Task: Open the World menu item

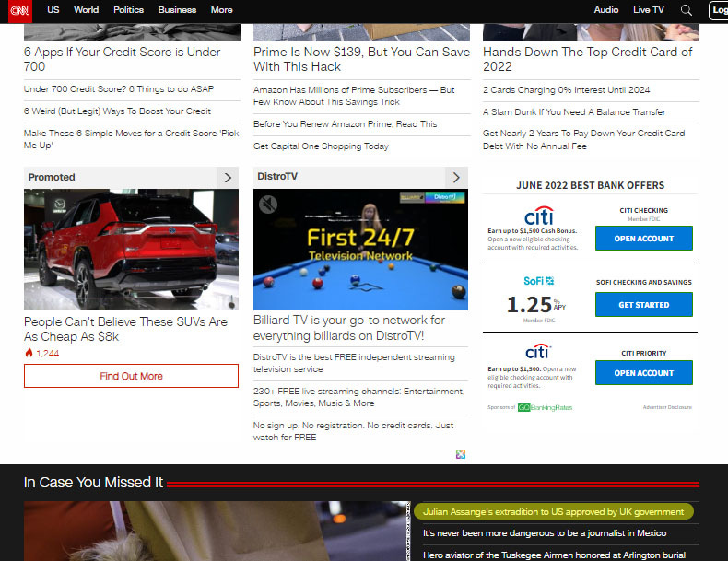Action: click(86, 10)
